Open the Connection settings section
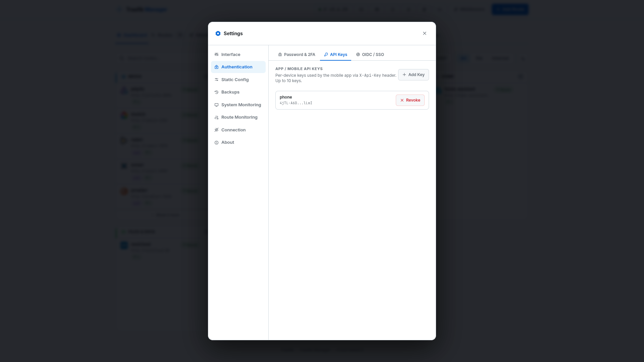Image resolution: width=644 pixels, height=362 pixels. (238, 130)
